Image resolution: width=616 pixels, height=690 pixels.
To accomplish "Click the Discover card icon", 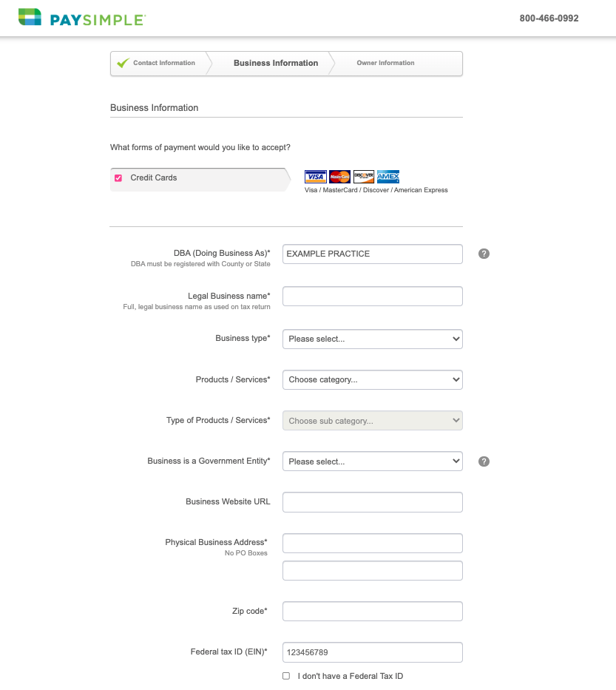I will pos(364,177).
